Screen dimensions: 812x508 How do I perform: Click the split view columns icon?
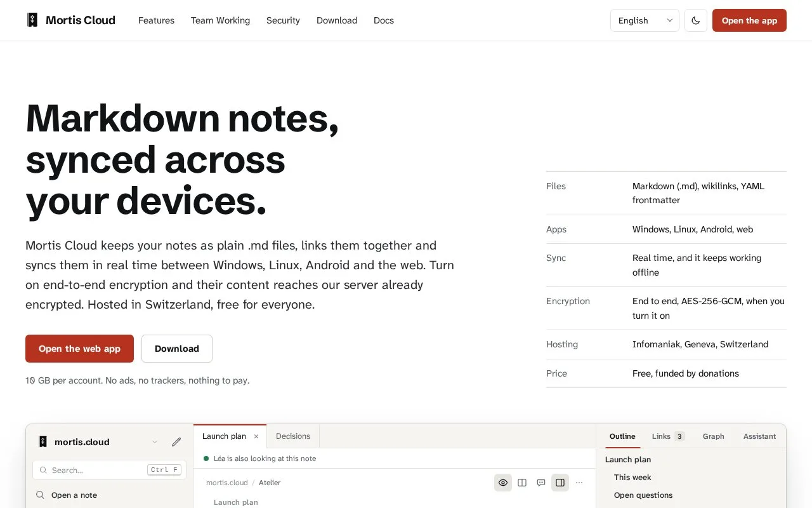point(522,483)
